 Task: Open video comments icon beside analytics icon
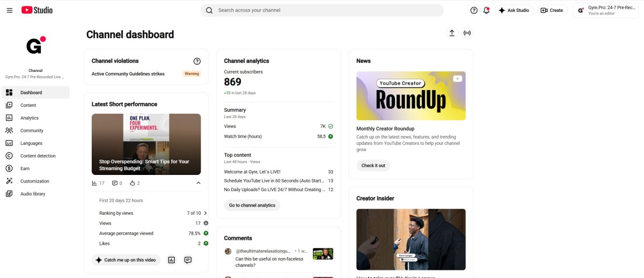188,260
